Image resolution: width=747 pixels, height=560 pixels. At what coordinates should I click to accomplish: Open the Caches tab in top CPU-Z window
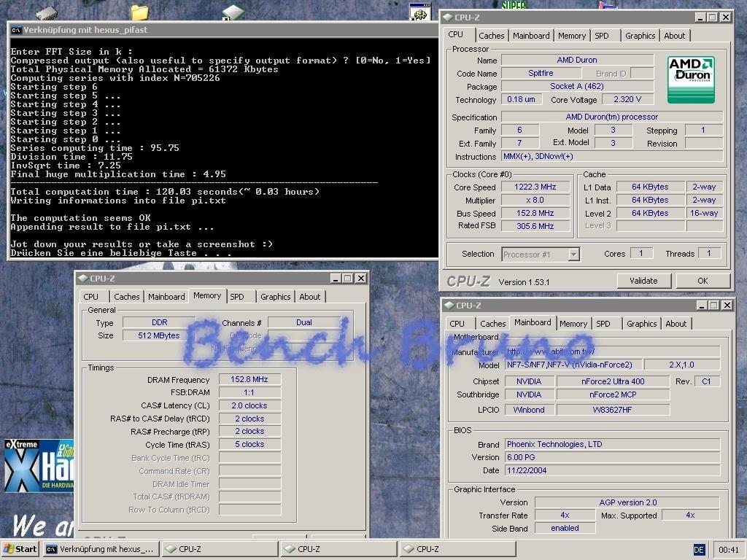491,36
